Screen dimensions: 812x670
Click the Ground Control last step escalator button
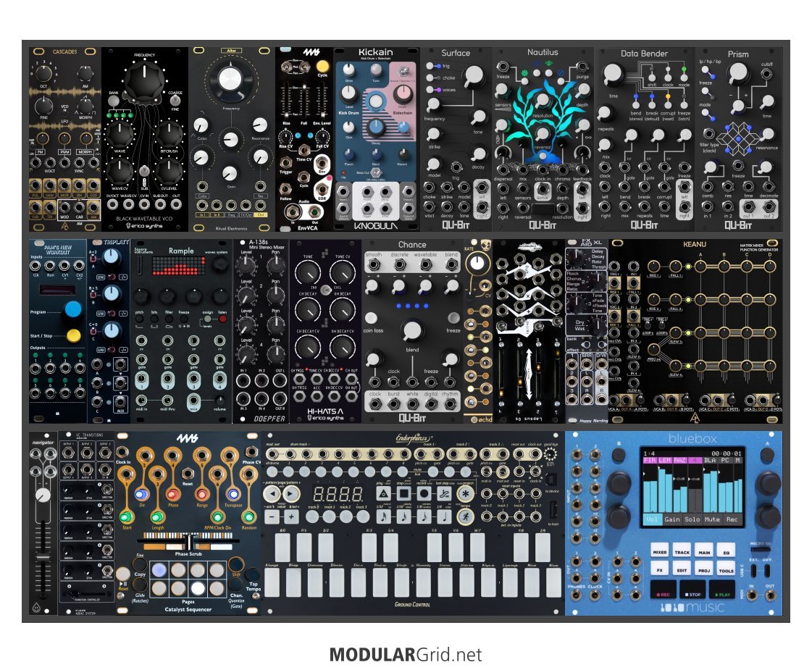pyautogui.click(x=444, y=493)
